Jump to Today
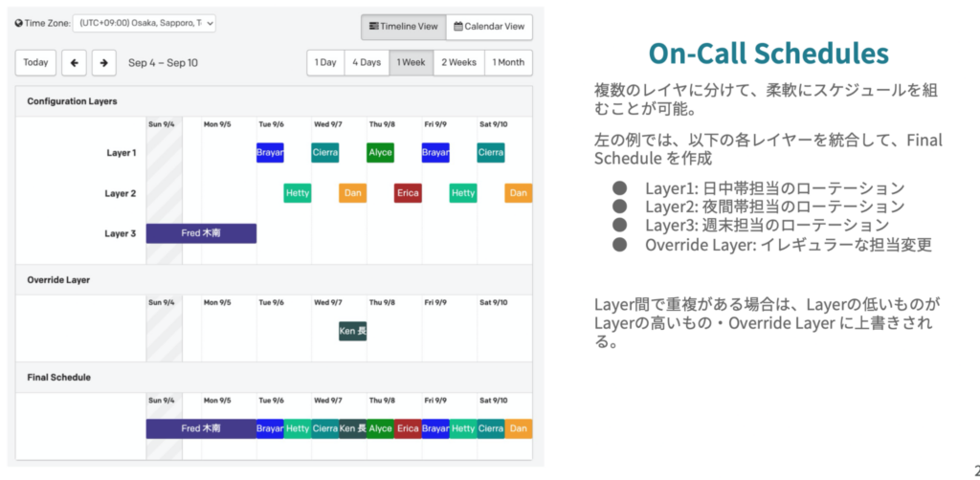 (35, 63)
